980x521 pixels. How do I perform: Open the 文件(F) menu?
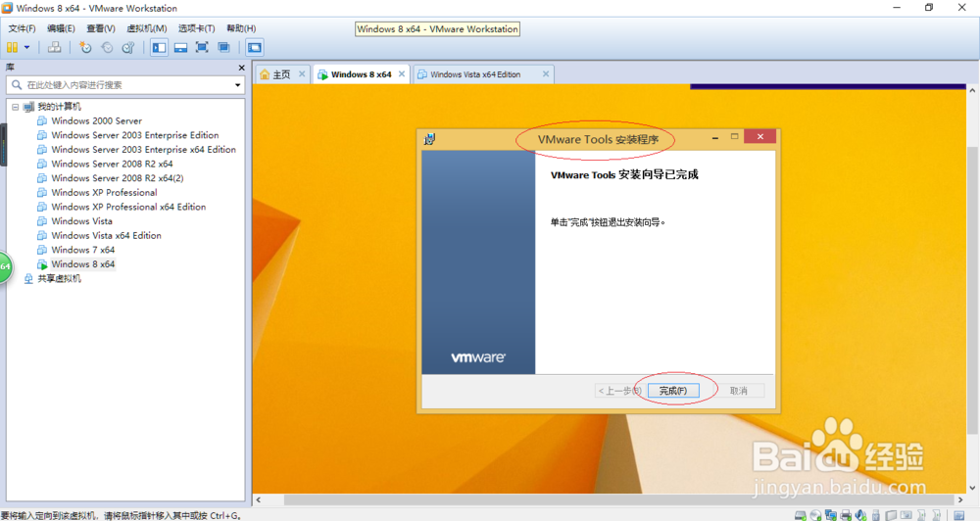point(22,28)
